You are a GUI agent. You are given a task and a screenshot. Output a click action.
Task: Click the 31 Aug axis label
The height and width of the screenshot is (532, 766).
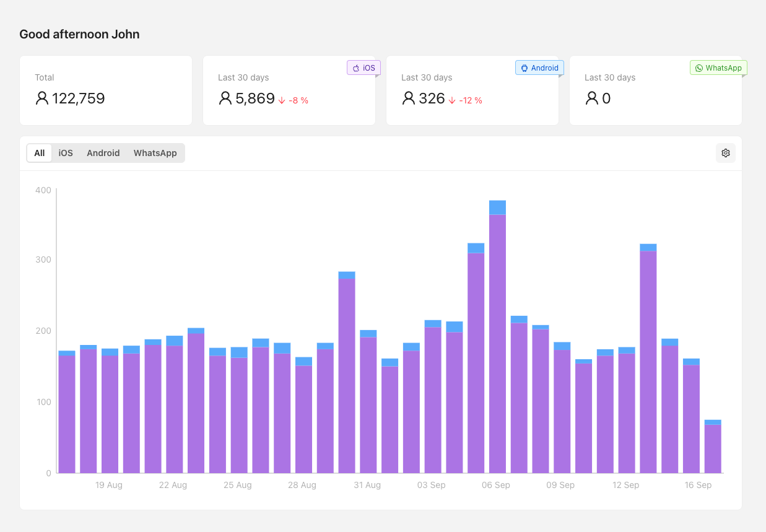point(367,485)
